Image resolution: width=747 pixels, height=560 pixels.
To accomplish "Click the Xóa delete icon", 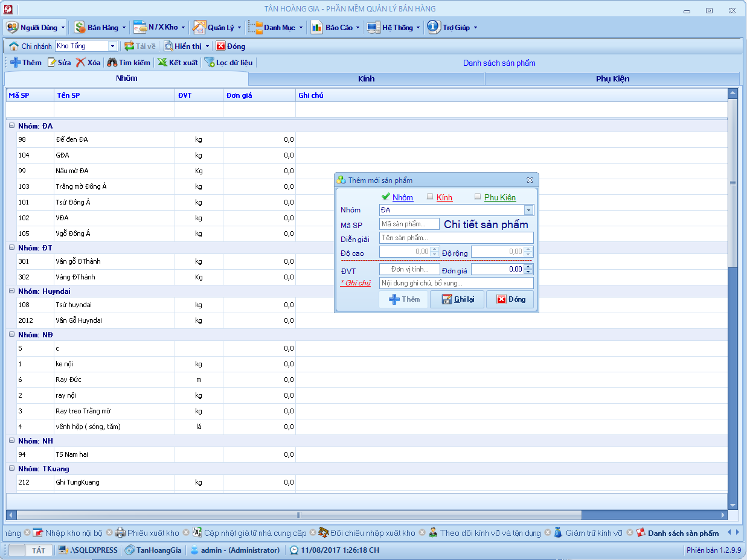I will click(x=80, y=63).
